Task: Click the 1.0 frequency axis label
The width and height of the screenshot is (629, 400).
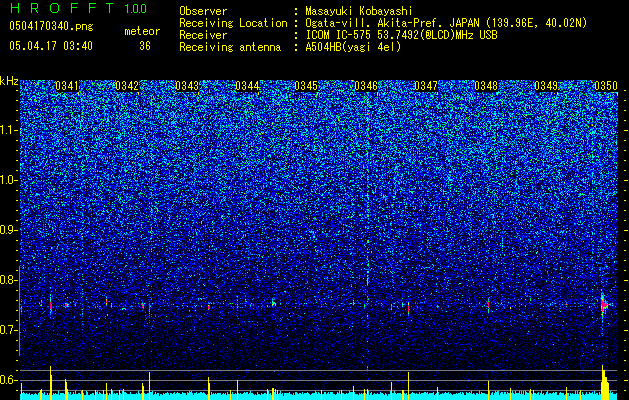Action: point(8,180)
